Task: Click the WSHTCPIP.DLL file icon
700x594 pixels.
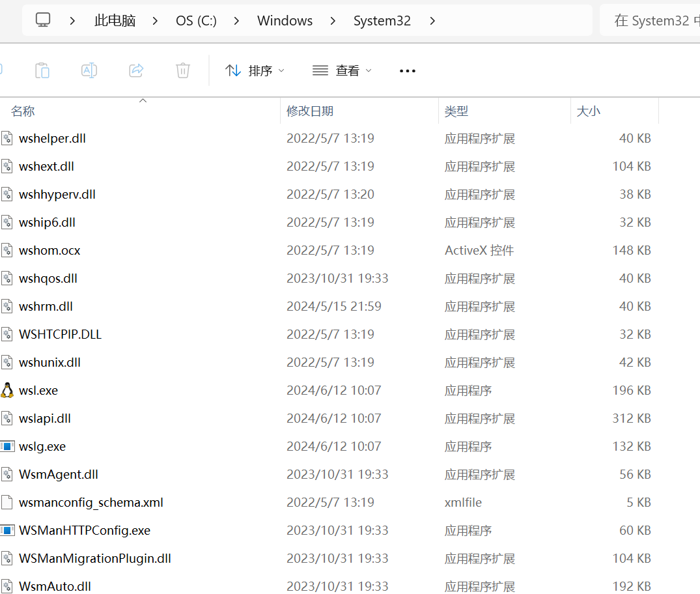Action: coord(7,335)
